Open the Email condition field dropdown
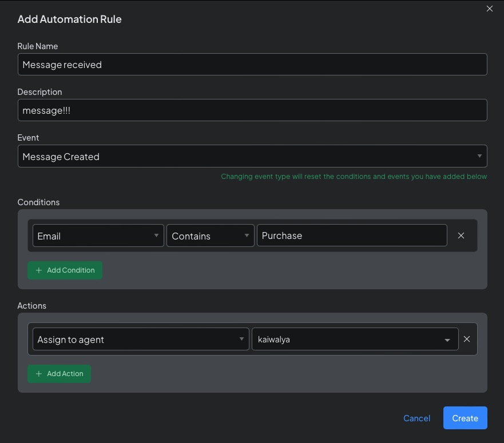The image size is (504, 443). (x=98, y=235)
